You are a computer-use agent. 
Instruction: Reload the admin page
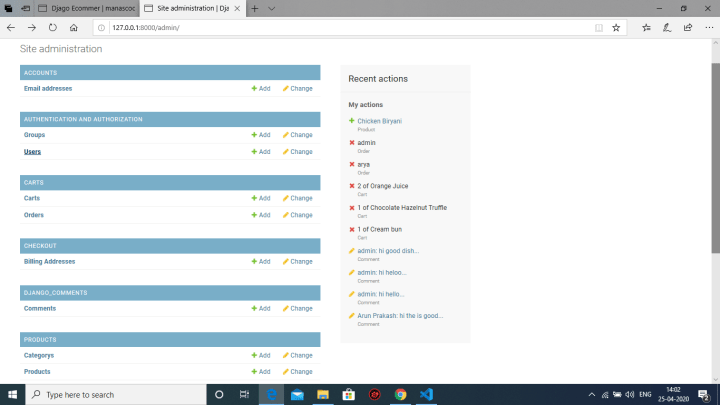53,28
